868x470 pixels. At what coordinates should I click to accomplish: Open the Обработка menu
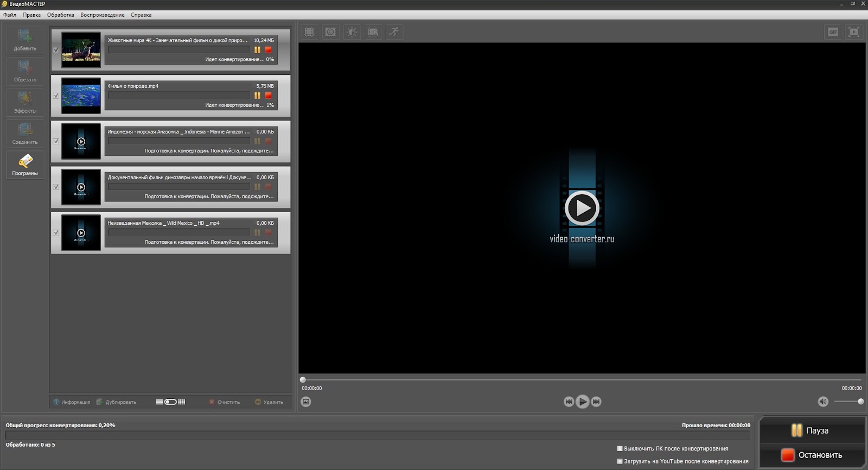[x=60, y=15]
